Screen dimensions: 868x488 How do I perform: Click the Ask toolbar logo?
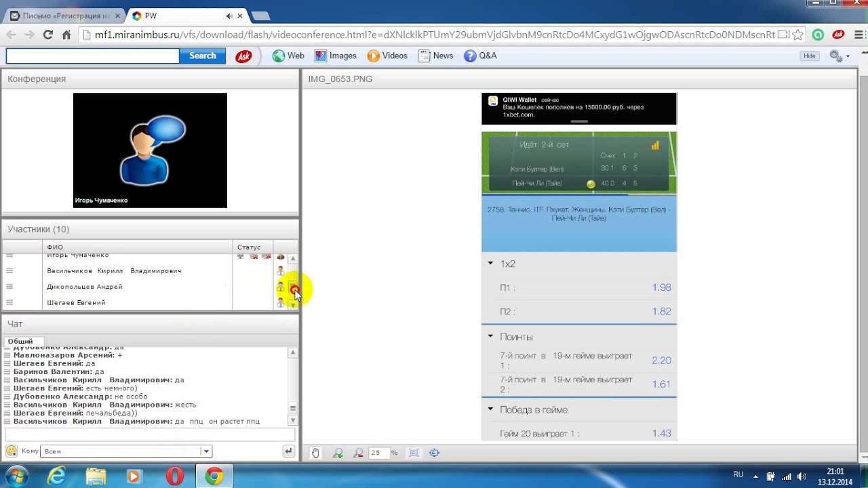point(243,56)
